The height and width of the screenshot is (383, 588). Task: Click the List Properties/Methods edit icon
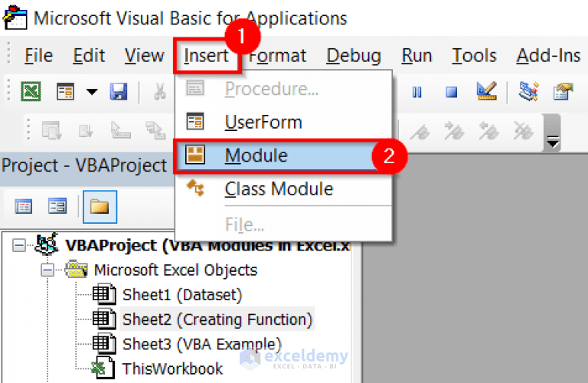[51, 130]
